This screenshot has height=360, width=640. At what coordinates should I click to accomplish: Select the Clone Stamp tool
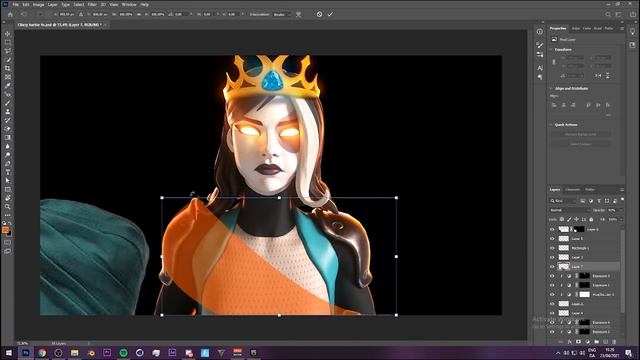pyautogui.click(x=7, y=111)
